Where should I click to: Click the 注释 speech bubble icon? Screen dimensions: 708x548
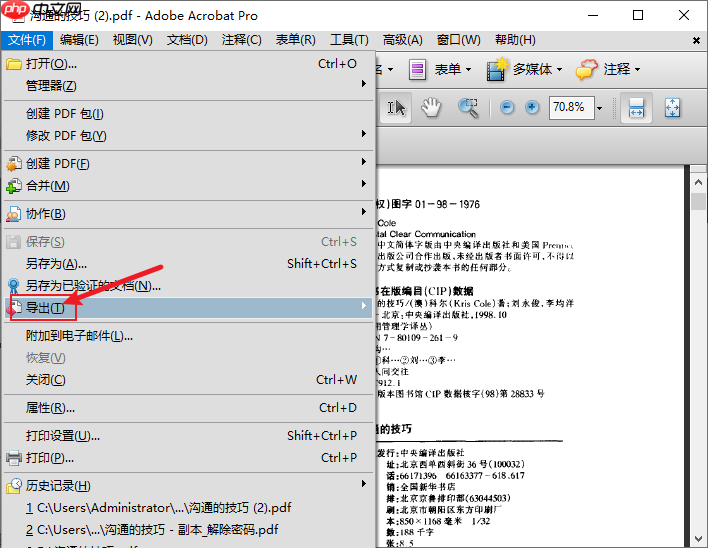587,70
